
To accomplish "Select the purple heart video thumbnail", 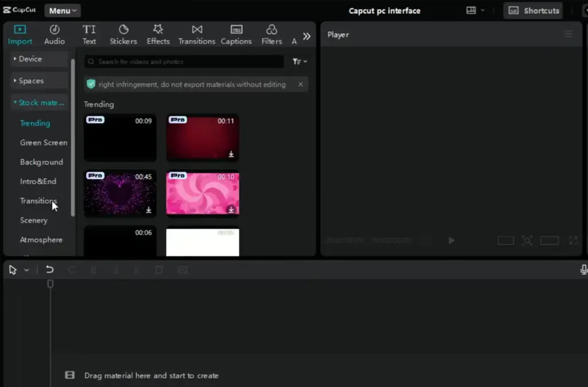I will (x=119, y=193).
